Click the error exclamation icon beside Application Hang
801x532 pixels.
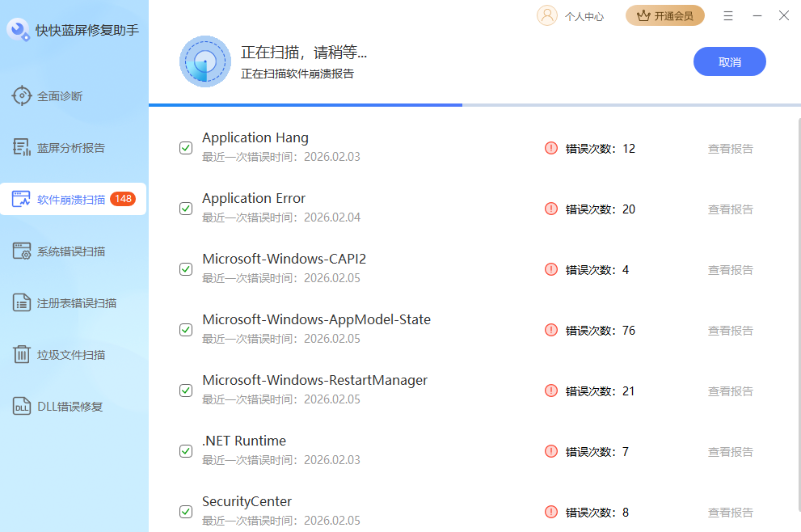click(550, 148)
